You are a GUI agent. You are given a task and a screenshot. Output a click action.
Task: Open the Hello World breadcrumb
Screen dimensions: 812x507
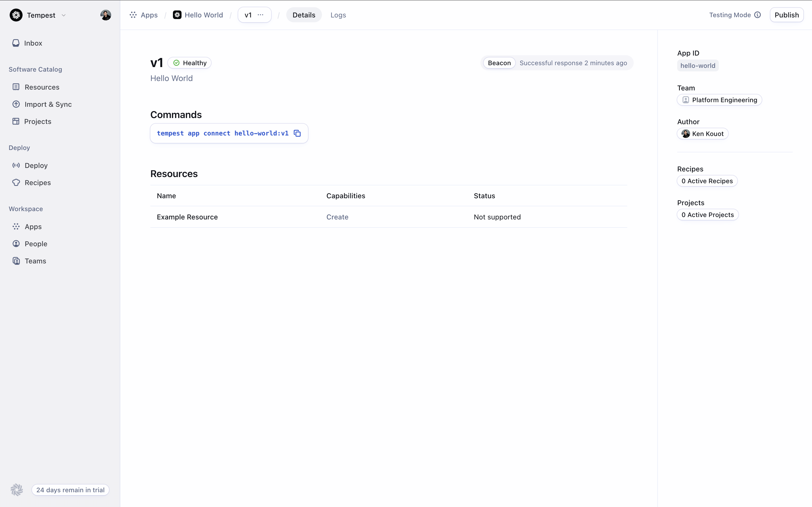203,15
